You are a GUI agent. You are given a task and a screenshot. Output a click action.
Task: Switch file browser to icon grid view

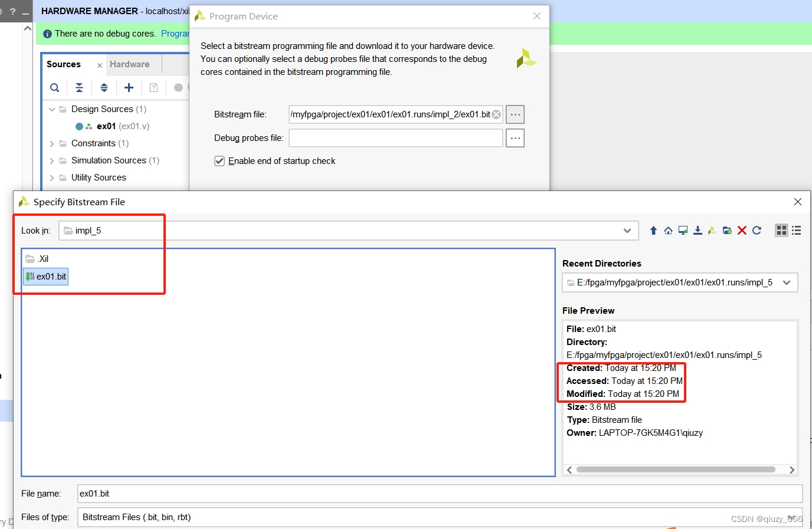pos(781,231)
